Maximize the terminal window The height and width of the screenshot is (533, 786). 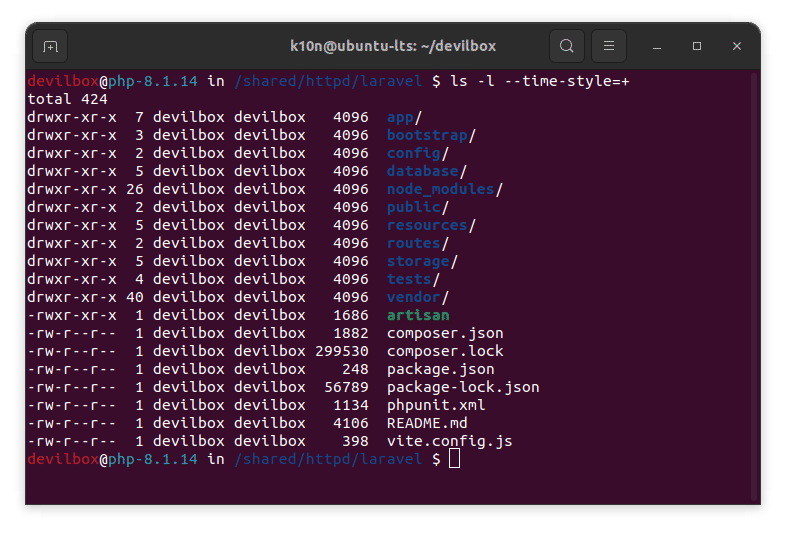pos(697,46)
